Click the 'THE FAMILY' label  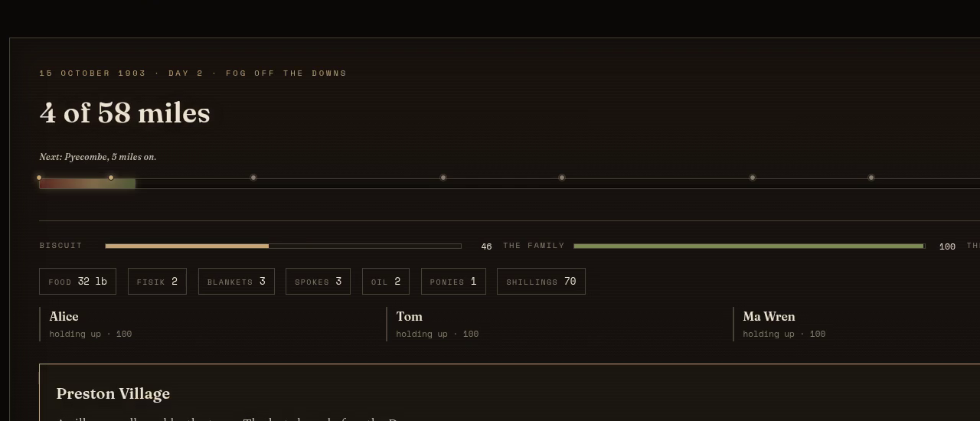pyautogui.click(x=534, y=246)
